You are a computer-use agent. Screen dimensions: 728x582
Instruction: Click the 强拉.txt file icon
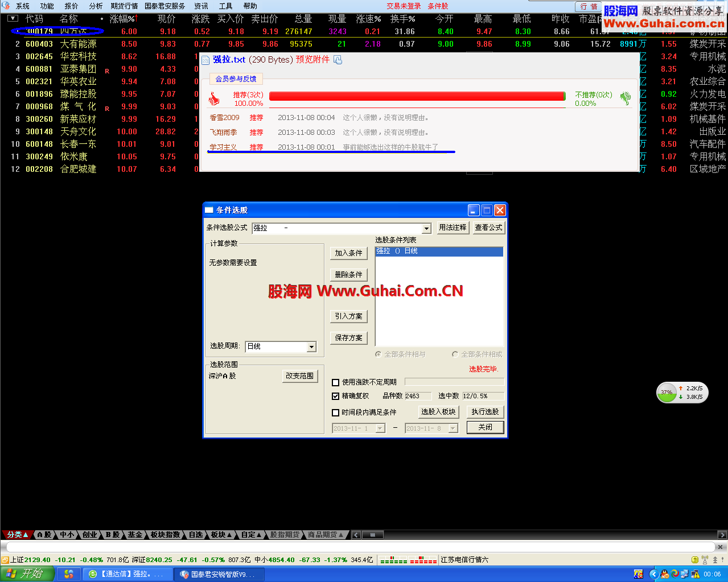click(205, 60)
